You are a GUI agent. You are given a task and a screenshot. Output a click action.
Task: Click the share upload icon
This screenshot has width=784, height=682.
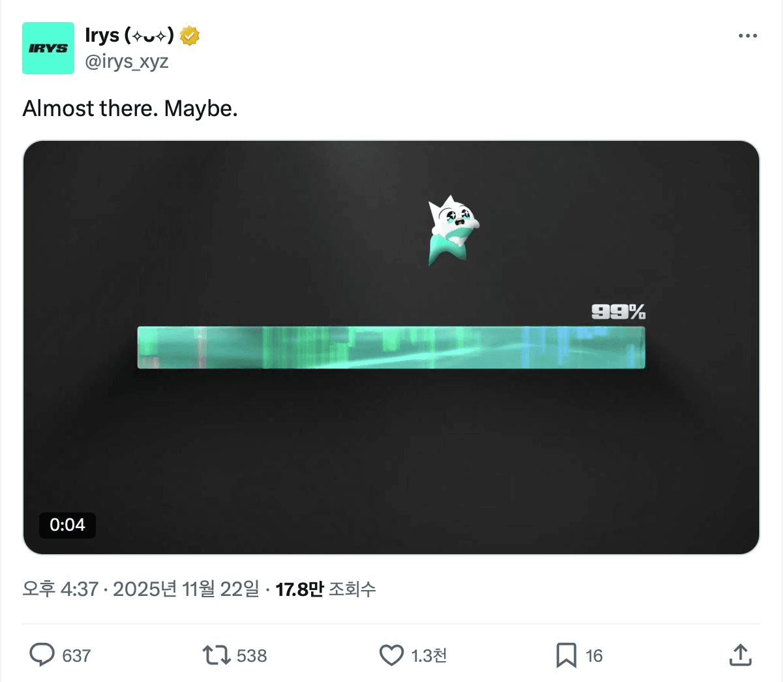pyautogui.click(x=740, y=655)
